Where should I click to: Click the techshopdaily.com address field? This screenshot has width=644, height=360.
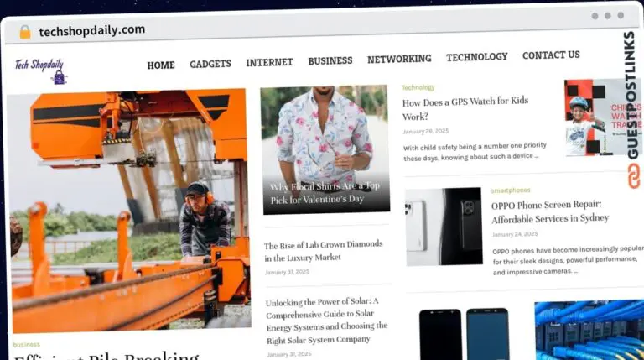click(92, 30)
